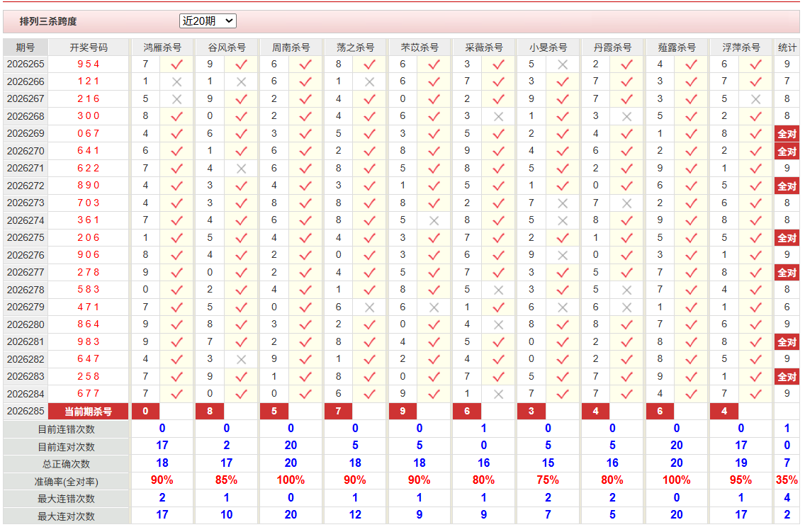Click the 谷风杀号 column header

pyautogui.click(x=227, y=47)
